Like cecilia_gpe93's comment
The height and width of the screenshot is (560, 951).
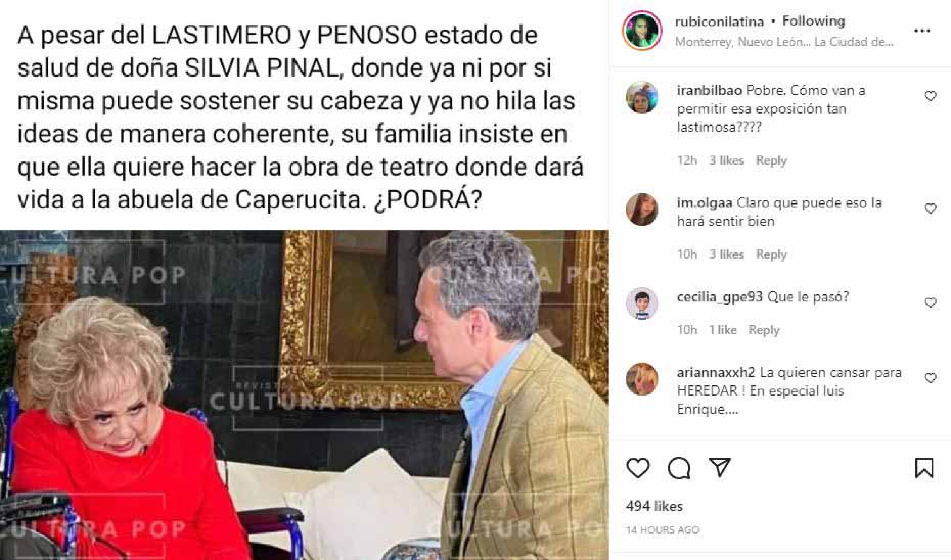[930, 302]
